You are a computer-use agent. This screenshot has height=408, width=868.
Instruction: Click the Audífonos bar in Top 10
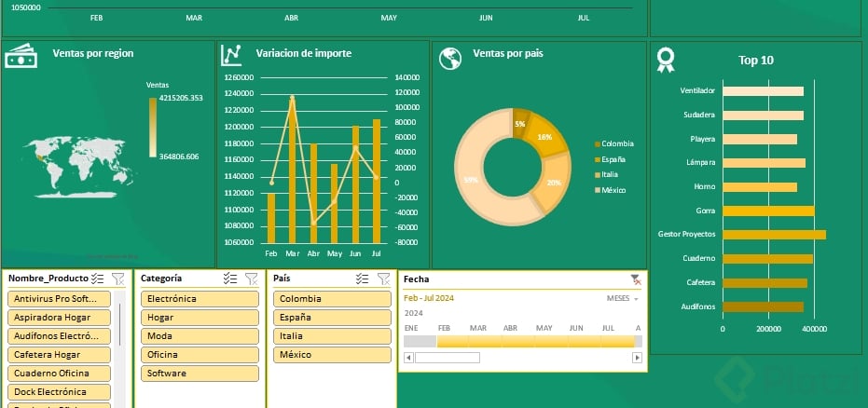[763, 306]
